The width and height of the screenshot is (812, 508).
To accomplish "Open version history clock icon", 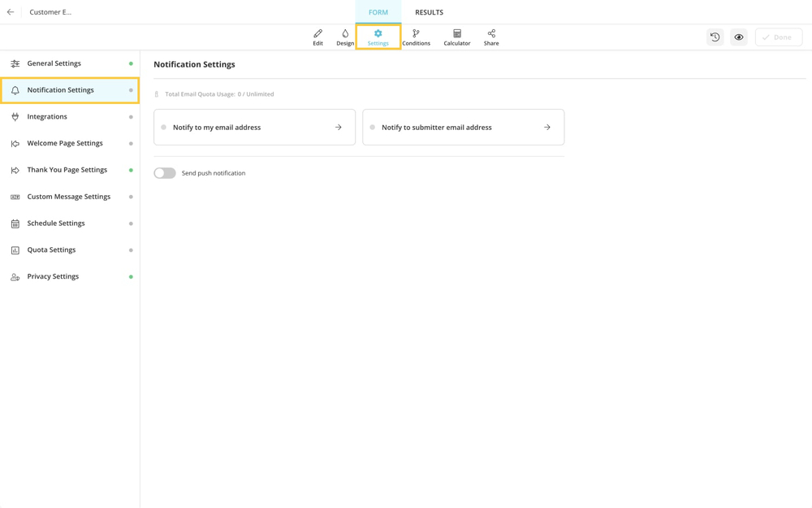I will click(x=715, y=37).
